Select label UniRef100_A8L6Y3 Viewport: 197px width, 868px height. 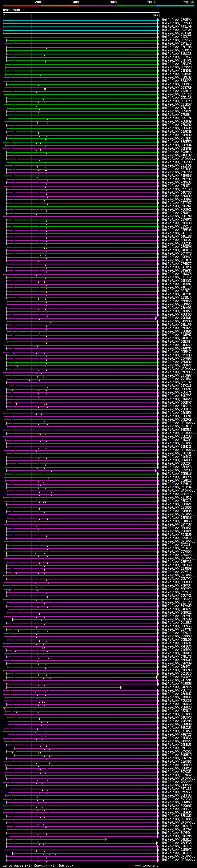[x=176, y=467]
